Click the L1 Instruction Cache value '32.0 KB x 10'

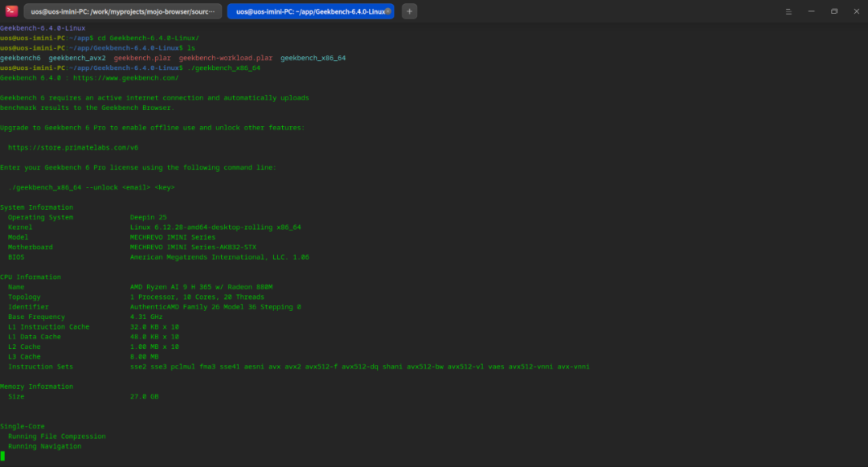154,327
